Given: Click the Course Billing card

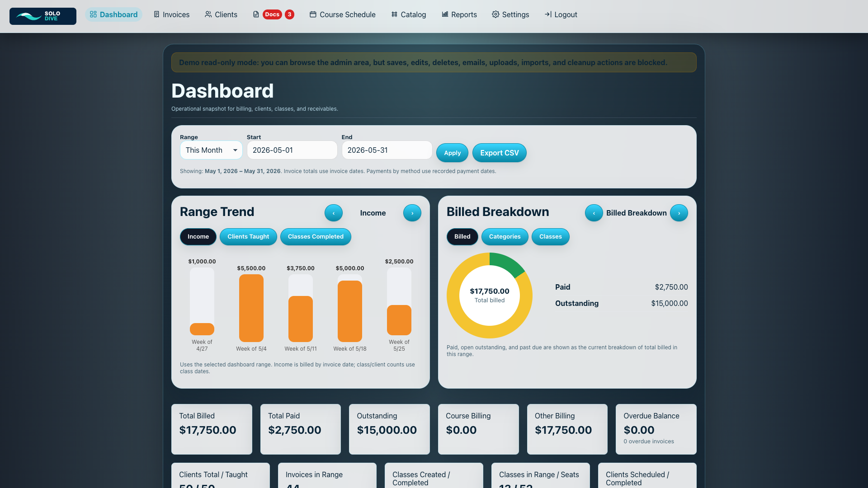Looking at the screenshot, I should point(478,429).
